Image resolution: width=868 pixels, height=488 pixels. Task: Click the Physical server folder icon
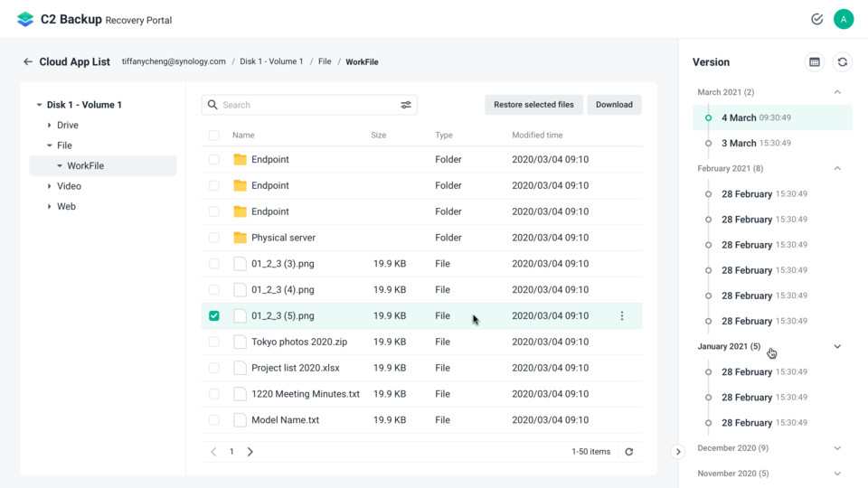click(240, 238)
